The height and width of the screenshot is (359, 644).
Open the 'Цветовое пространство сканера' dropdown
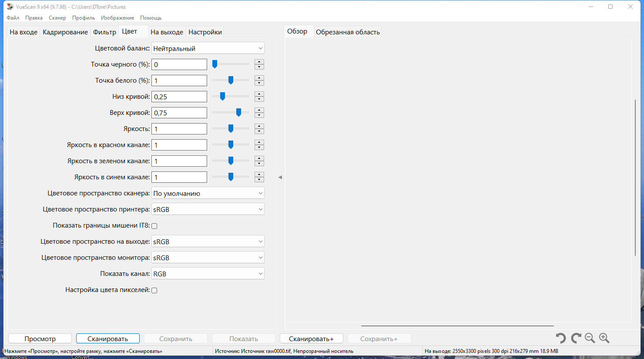208,193
